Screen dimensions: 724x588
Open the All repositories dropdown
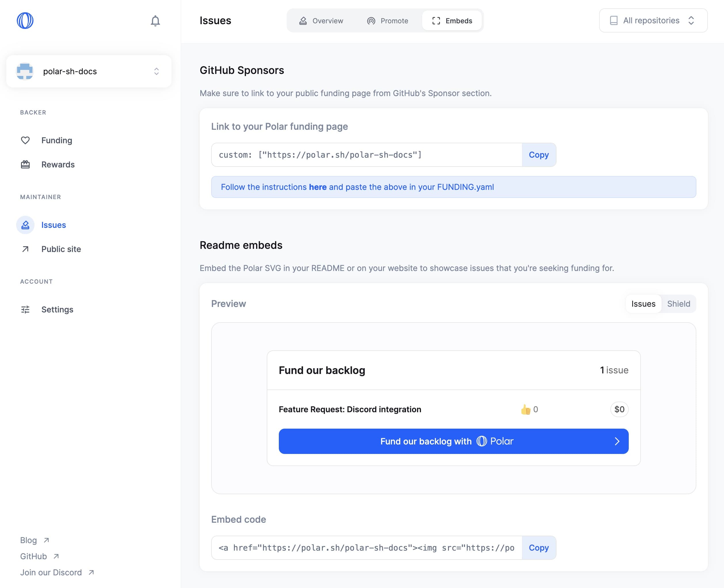pyautogui.click(x=653, y=21)
